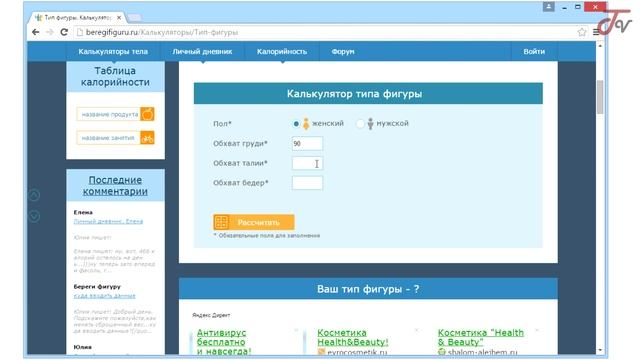
Task: Go back with the browser back arrow
Action: click(36, 32)
